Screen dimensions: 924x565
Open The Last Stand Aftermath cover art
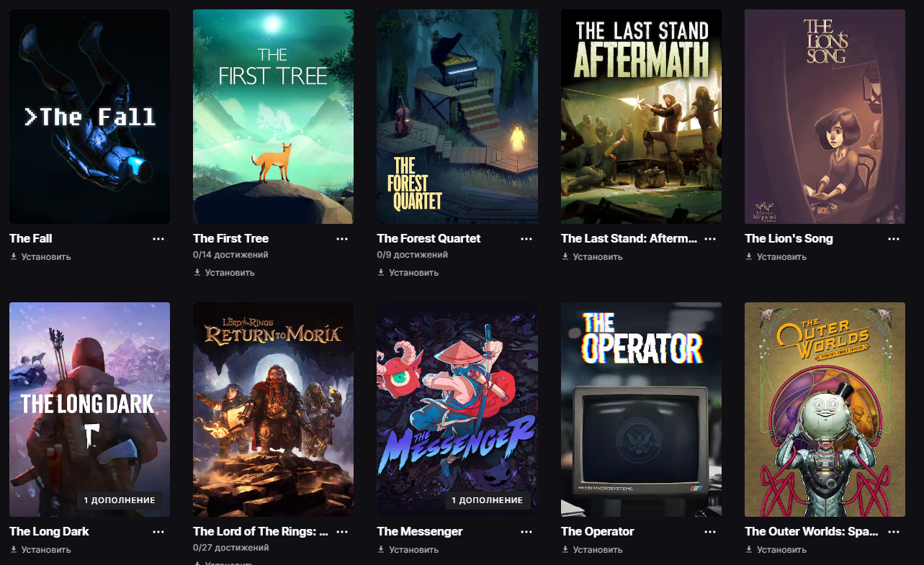[x=641, y=117]
